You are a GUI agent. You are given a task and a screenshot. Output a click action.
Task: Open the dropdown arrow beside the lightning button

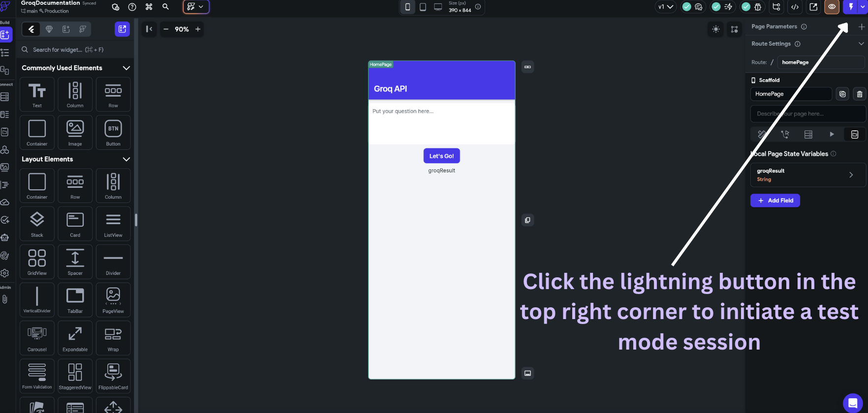tap(863, 7)
